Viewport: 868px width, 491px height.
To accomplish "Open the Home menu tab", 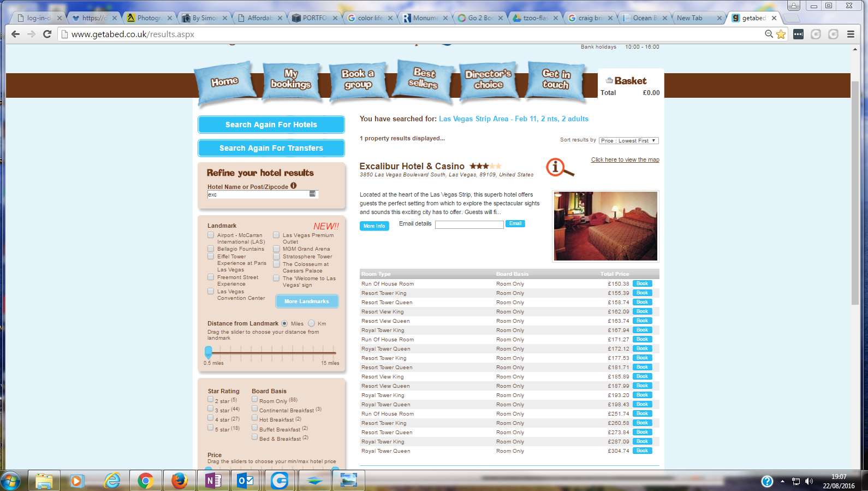I will pos(225,82).
